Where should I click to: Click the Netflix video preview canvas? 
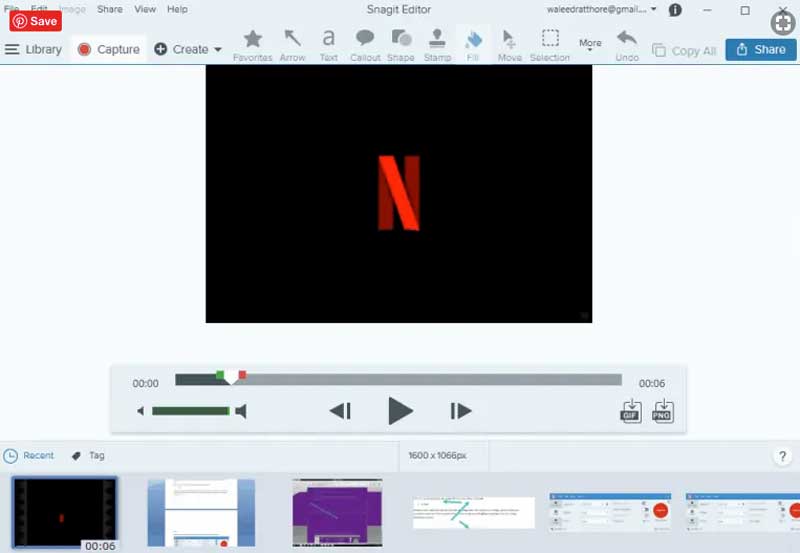[x=399, y=194]
